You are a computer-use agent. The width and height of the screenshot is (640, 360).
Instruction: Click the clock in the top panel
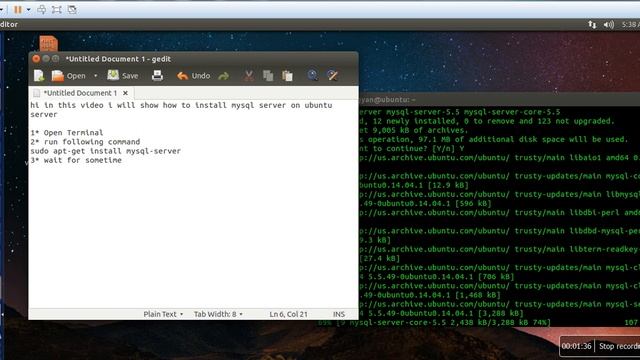point(631,24)
